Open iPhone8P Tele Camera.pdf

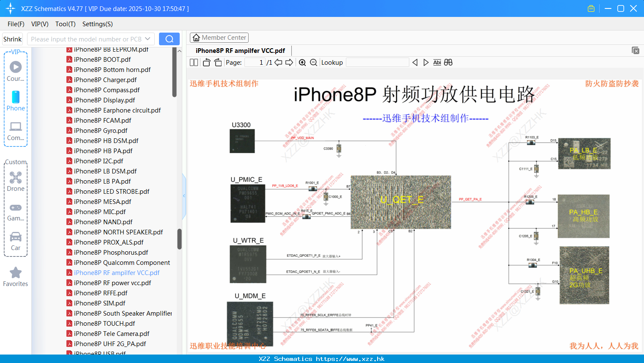pos(112,334)
